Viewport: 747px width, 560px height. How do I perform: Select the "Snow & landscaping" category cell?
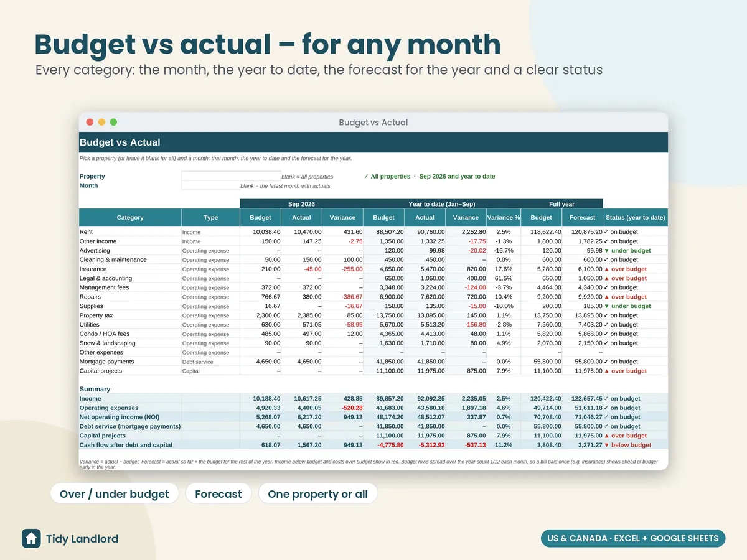tap(130, 343)
